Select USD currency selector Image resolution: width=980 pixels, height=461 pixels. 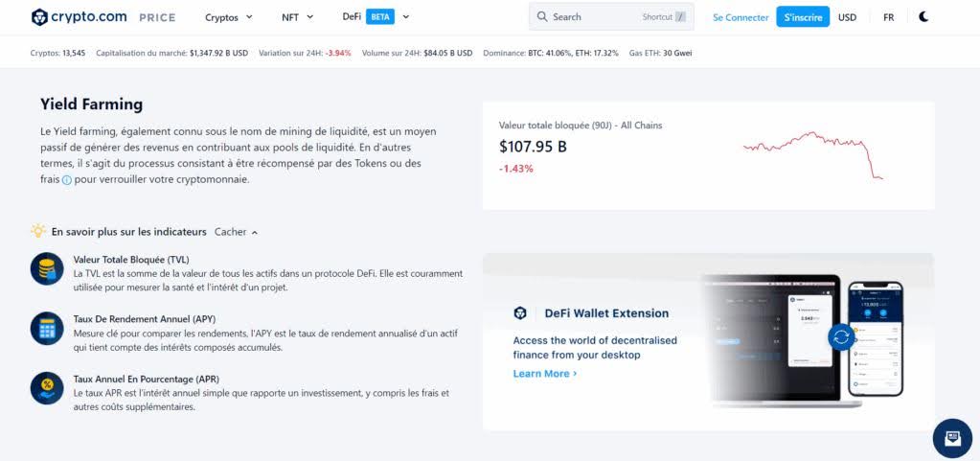[x=847, y=17]
